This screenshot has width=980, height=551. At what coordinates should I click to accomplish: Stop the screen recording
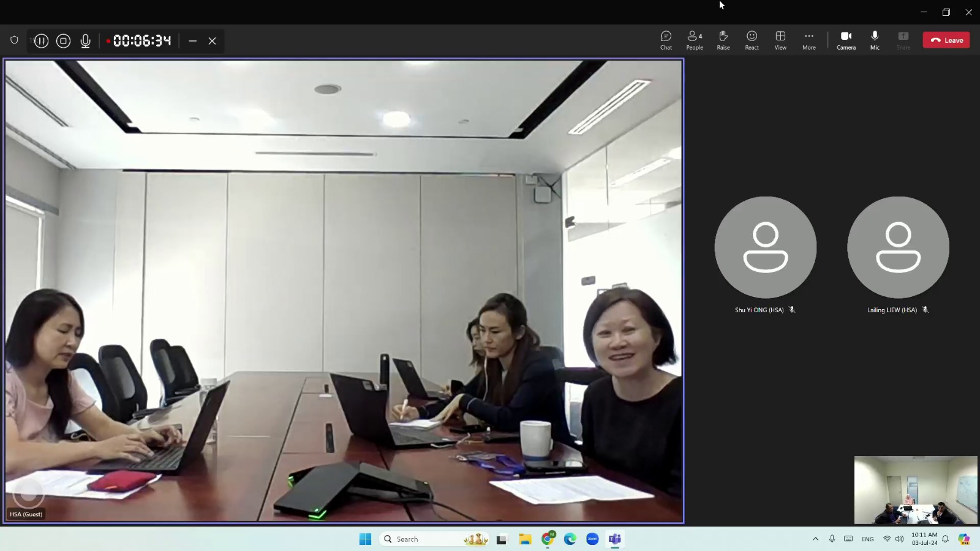(x=63, y=41)
